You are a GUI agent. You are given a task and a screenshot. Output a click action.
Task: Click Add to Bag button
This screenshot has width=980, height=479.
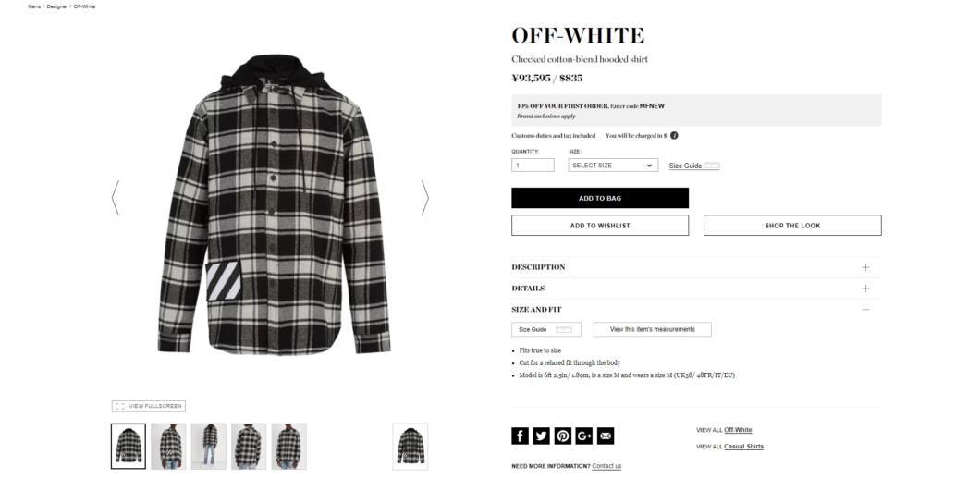coord(599,198)
